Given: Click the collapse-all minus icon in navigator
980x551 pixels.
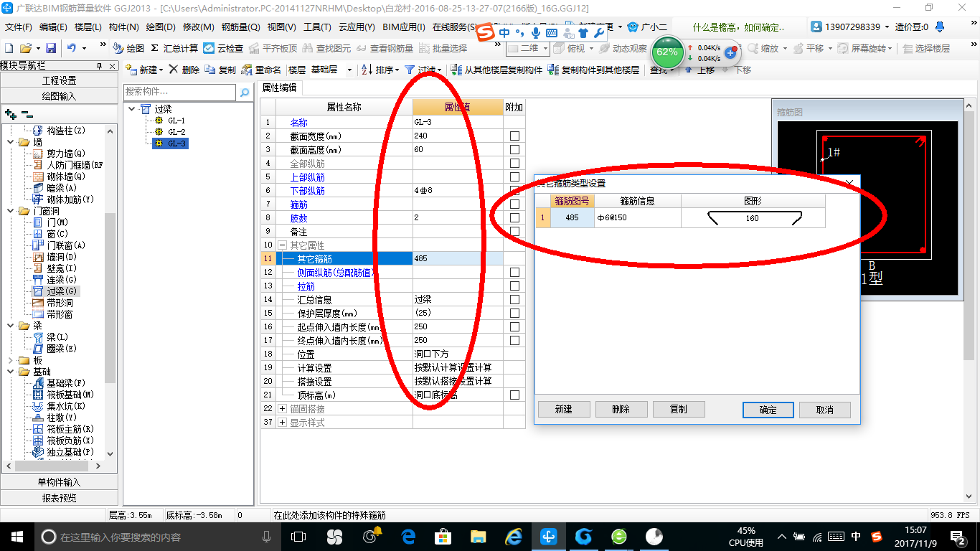Looking at the screenshot, I should (27, 113).
